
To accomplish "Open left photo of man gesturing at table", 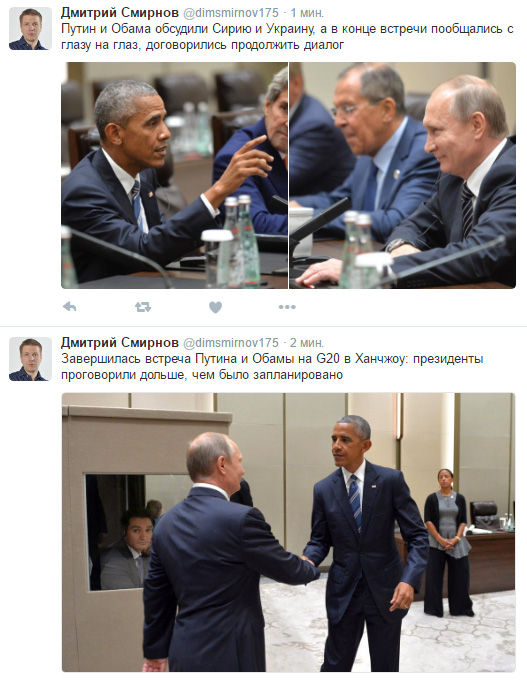I will point(174,175).
